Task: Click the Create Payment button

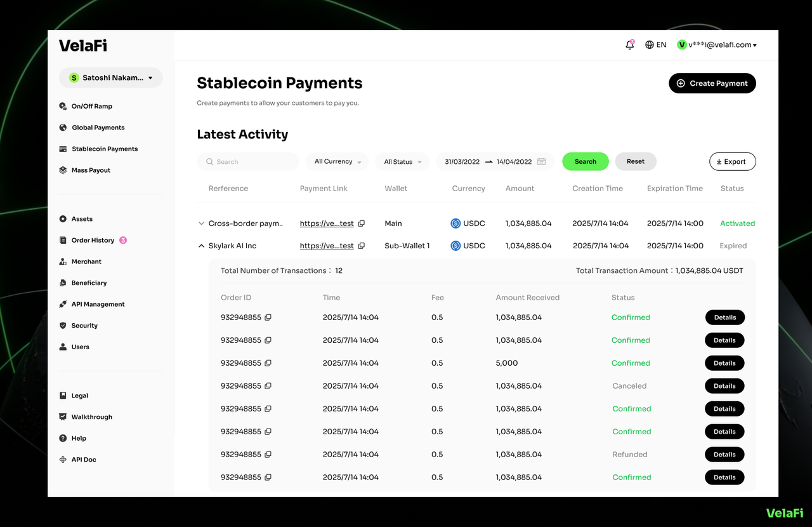Action: pos(712,83)
